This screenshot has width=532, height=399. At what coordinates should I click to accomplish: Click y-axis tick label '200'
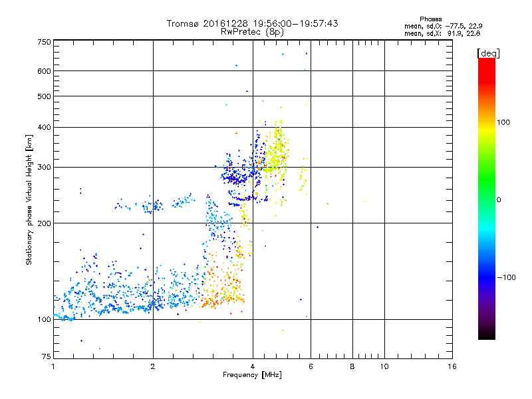pos(45,223)
